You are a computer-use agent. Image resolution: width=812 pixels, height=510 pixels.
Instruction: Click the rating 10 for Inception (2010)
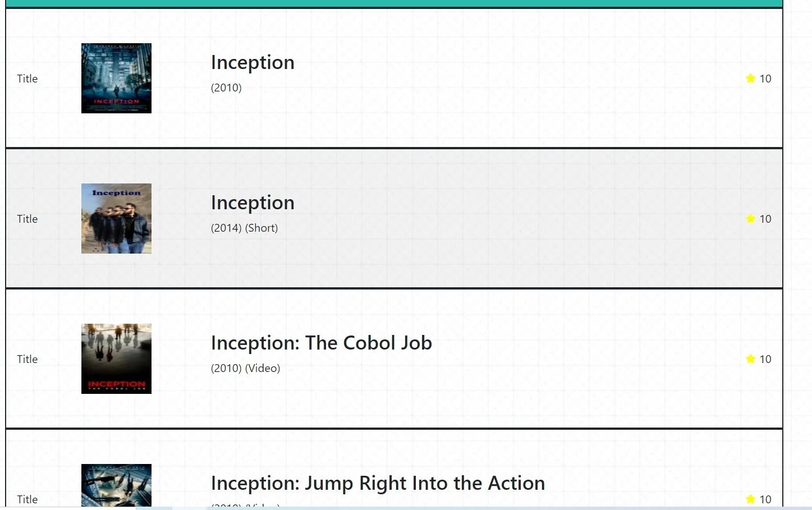[765, 79]
